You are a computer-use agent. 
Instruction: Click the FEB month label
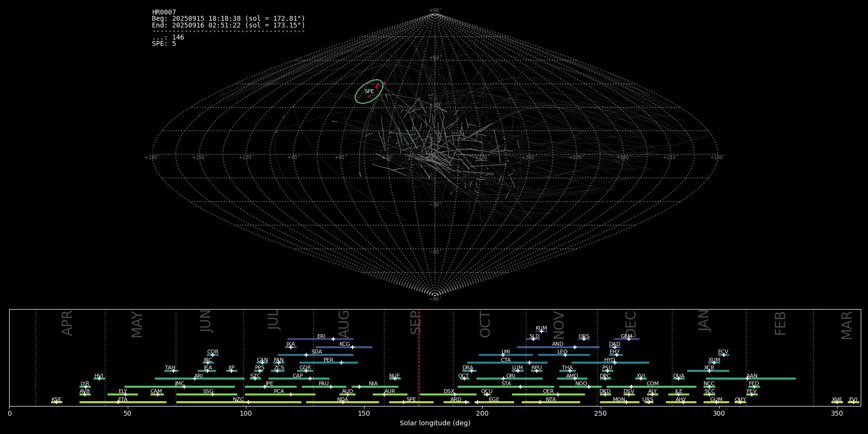click(x=780, y=323)
